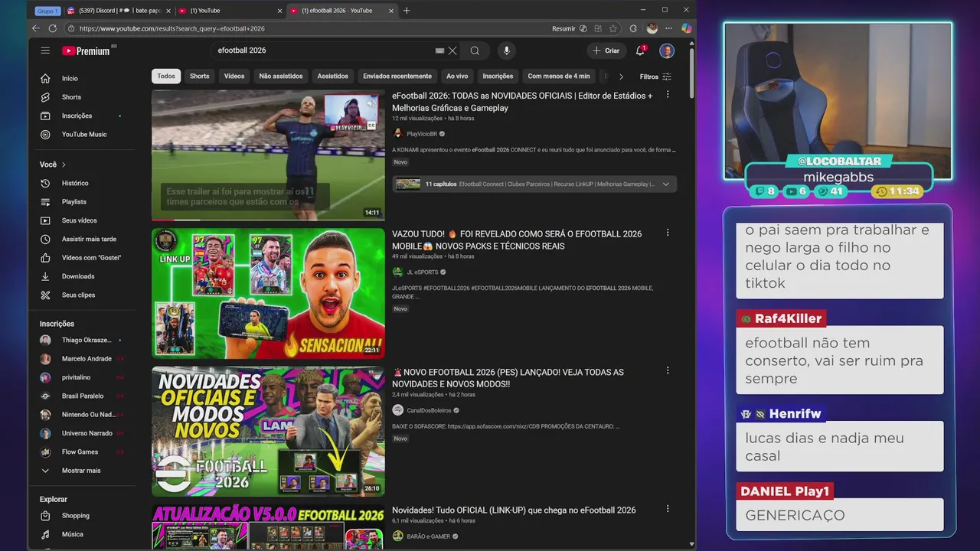Viewport: 980px width, 551px height.
Task: Open the YouTube hamburger guide menu
Action: tap(45, 51)
